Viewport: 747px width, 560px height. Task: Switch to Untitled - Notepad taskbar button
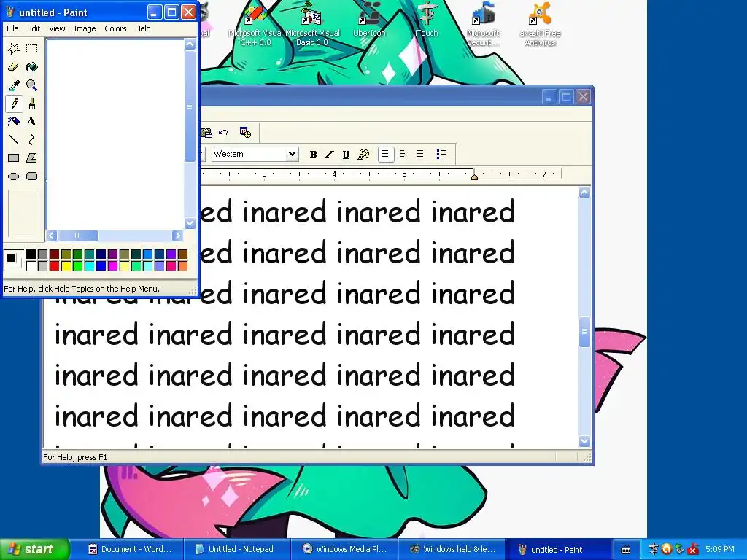tap(237, 550)
